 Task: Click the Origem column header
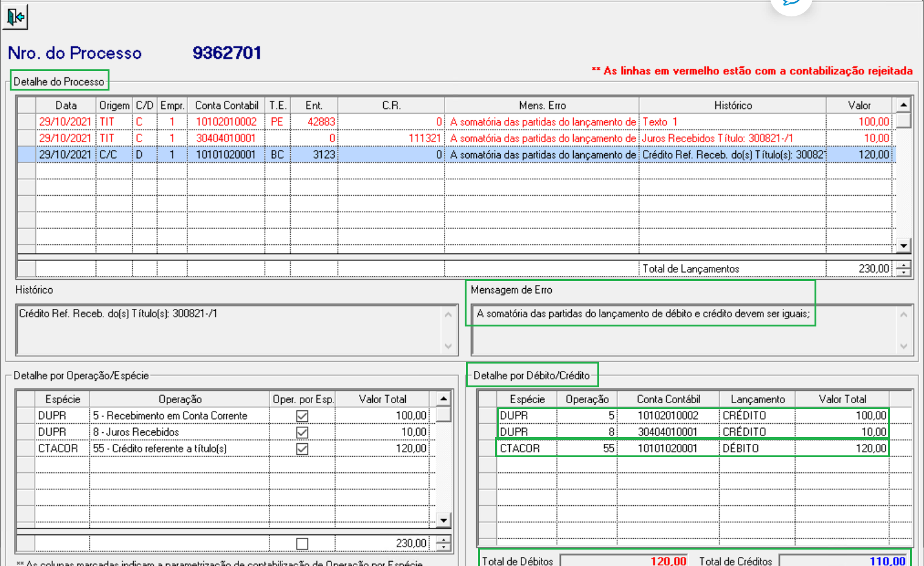point(114,105)
